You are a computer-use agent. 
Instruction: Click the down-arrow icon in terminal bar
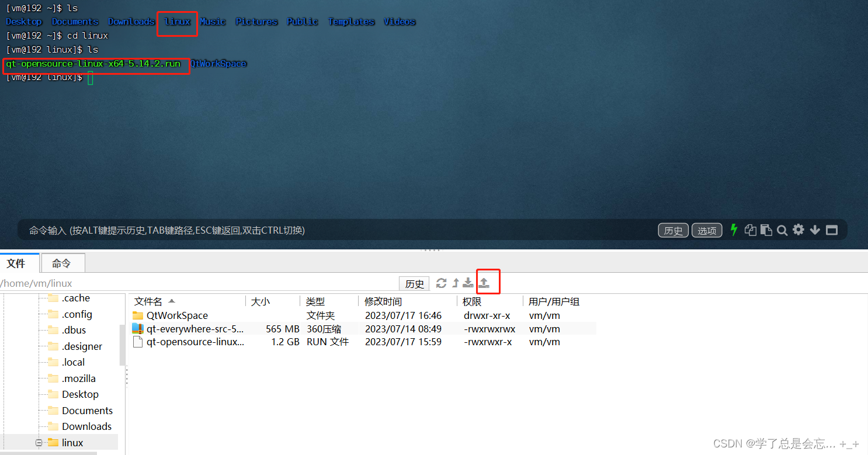point(815,230)
